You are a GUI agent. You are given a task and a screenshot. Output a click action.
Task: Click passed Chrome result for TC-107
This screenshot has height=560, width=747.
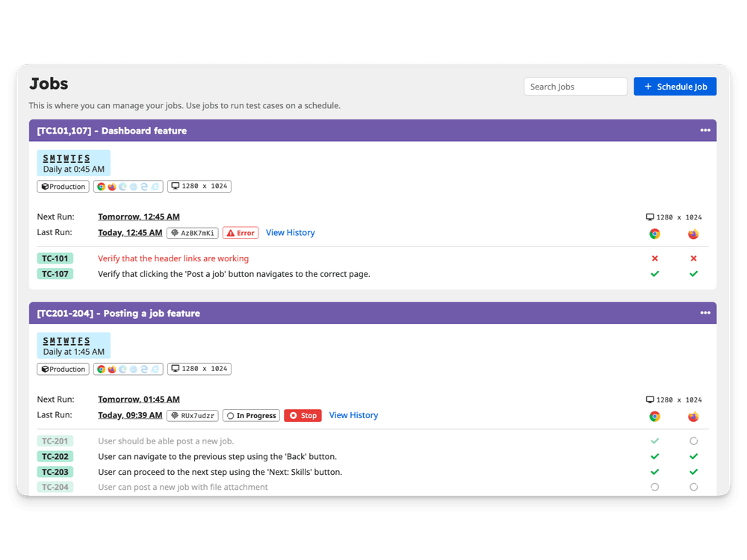coord(654,274)
